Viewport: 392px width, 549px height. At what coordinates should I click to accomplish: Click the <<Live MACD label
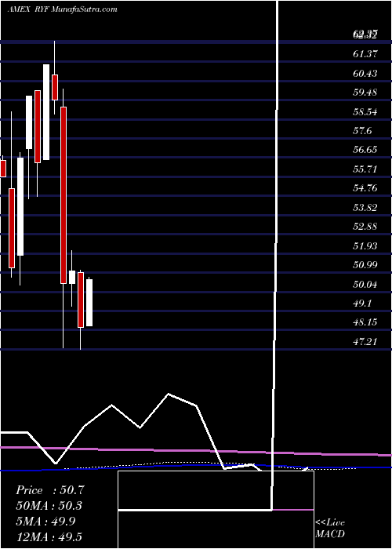coord(330,528)
